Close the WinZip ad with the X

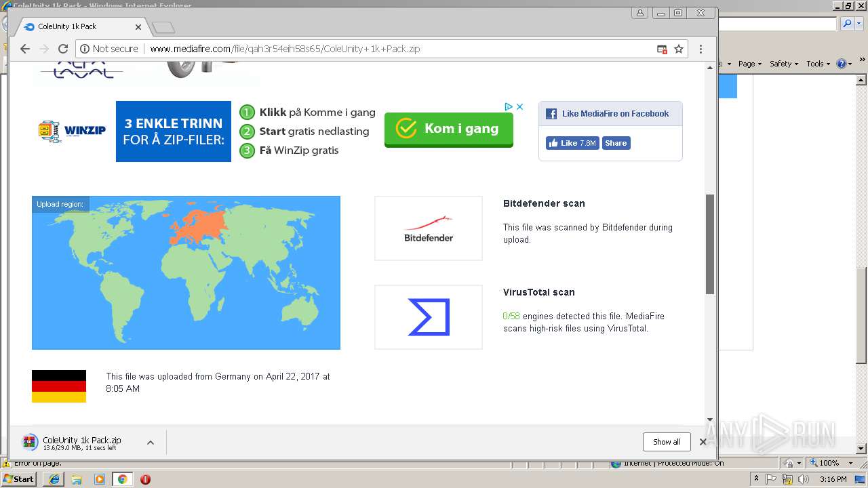pos(519,106)
